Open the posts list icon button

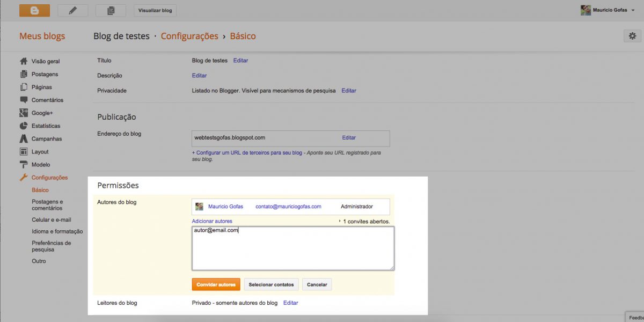111,10
